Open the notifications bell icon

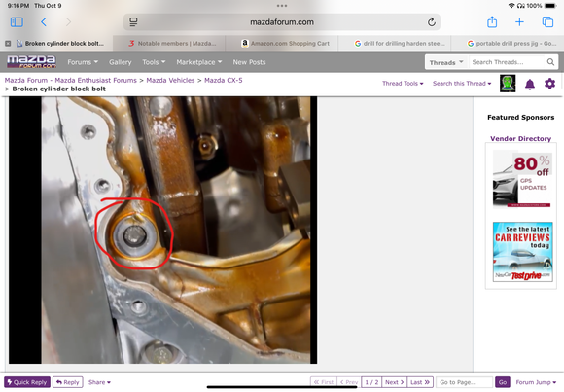[529, 85]
